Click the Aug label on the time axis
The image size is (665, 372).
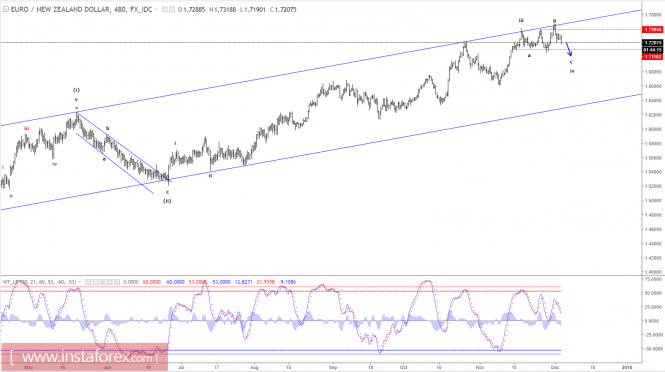pos(254,367)
